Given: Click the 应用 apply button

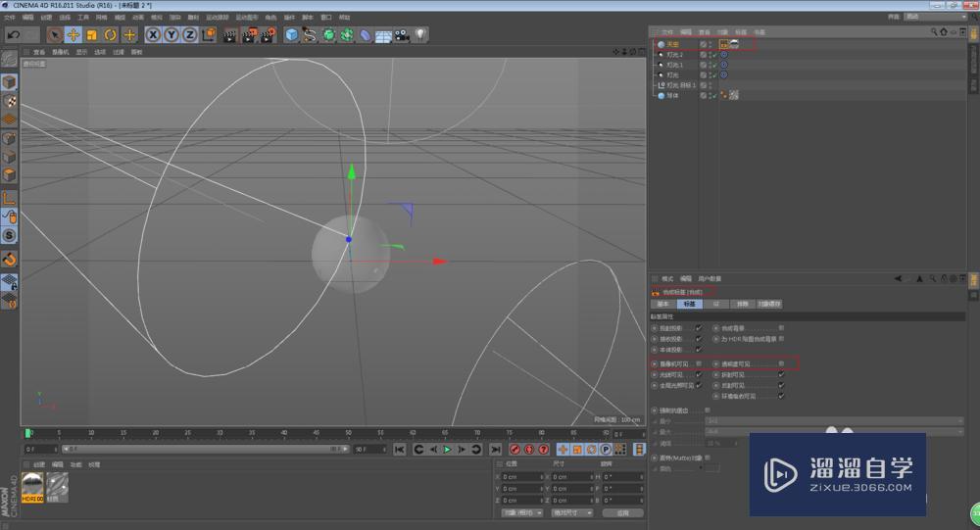Looking at the screenshot, I should point(622,513).
